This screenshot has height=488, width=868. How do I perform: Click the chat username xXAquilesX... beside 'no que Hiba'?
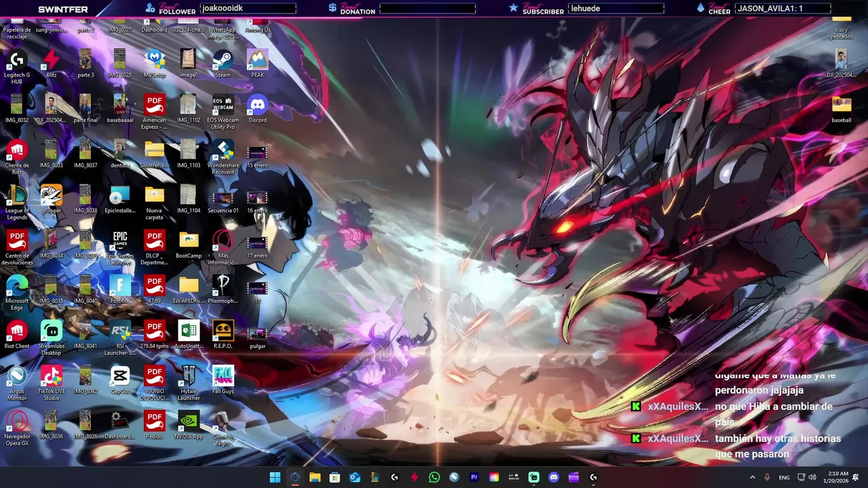pyautogui.click(x=677, y=407)
